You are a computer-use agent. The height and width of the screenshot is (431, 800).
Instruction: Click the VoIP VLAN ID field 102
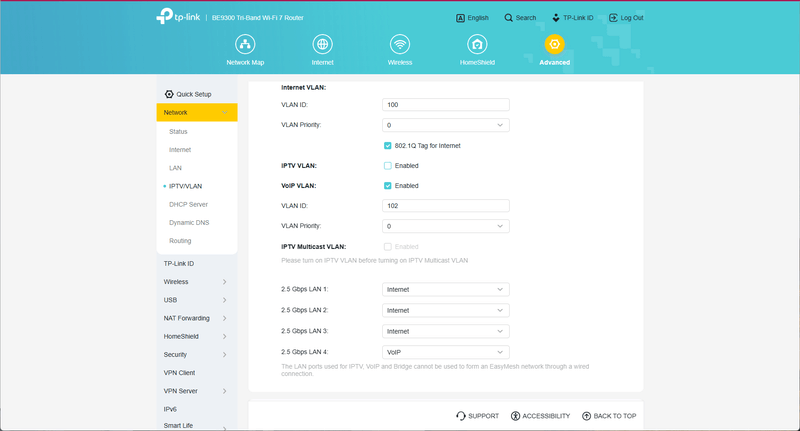(x=445, y=206)
